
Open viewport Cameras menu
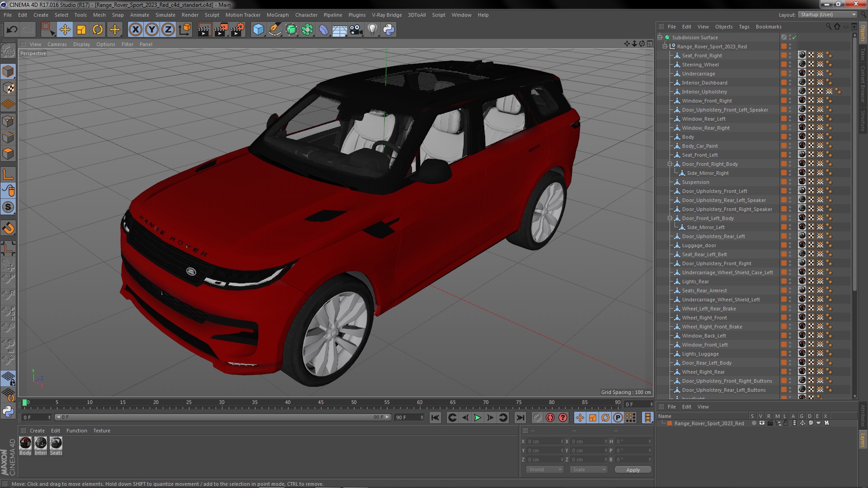pos(57,44)
